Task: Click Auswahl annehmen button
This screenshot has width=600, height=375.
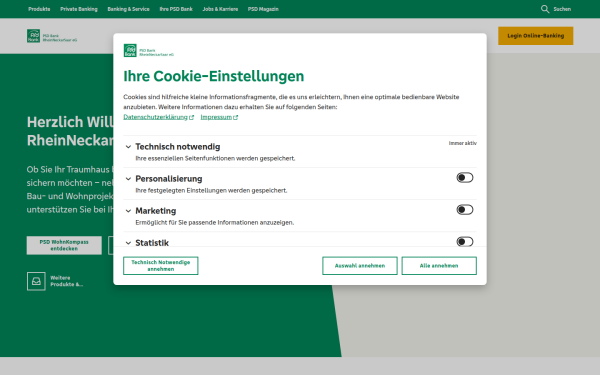Action: pyautogui.click(x=360, y=266)
